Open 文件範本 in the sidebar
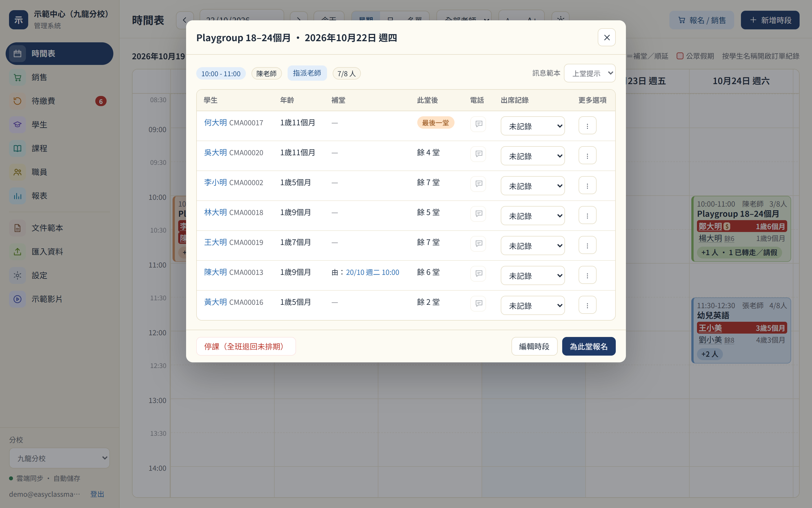The image size is (812, 508). coord(59,228)
